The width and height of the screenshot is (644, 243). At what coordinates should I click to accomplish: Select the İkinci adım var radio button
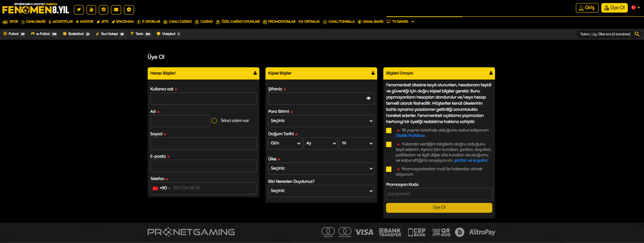coord(214,121)
